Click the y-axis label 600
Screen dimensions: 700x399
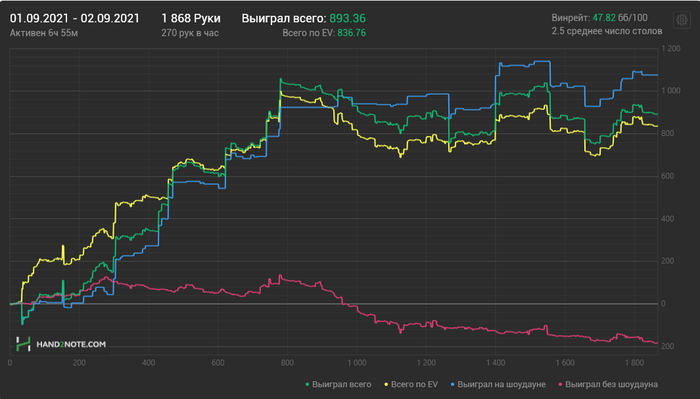(667, 176)
